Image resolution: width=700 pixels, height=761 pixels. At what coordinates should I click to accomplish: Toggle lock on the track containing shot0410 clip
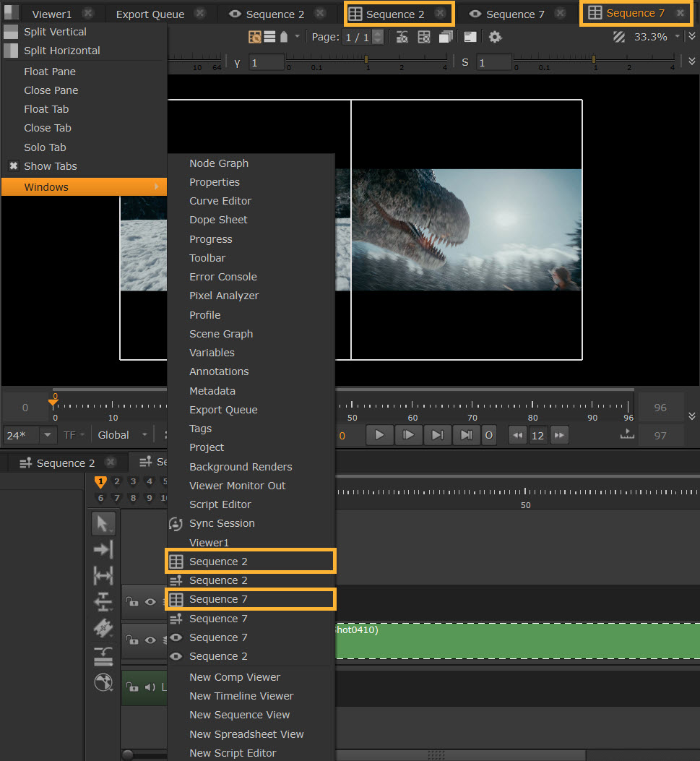tap(132, 640)
